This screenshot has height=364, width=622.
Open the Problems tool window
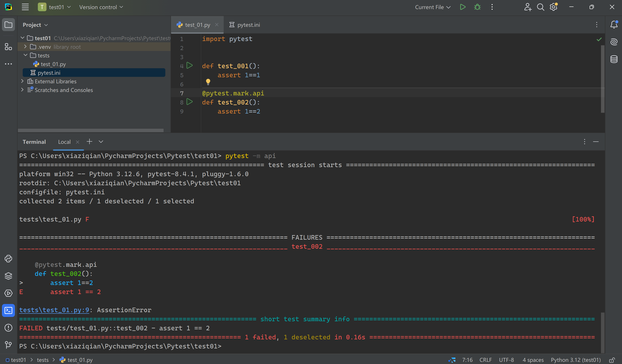pyautogui.click(x=8, y=328)
